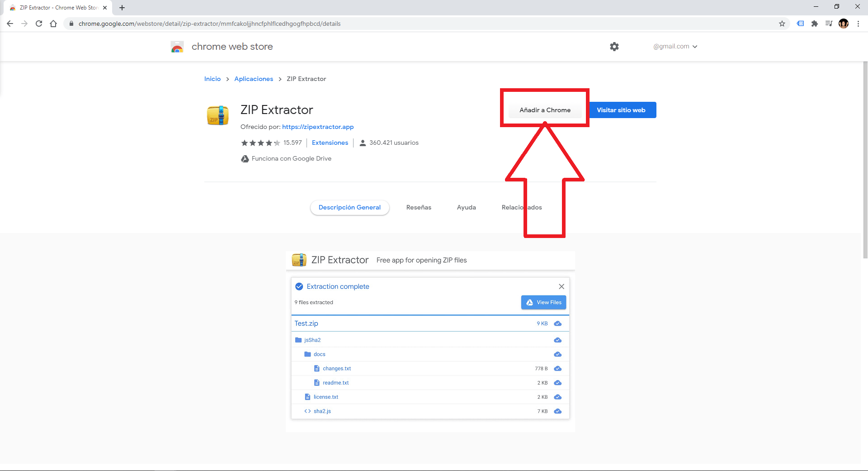Click the Google Drive icon beside Funciona

[x=245, y=159]
